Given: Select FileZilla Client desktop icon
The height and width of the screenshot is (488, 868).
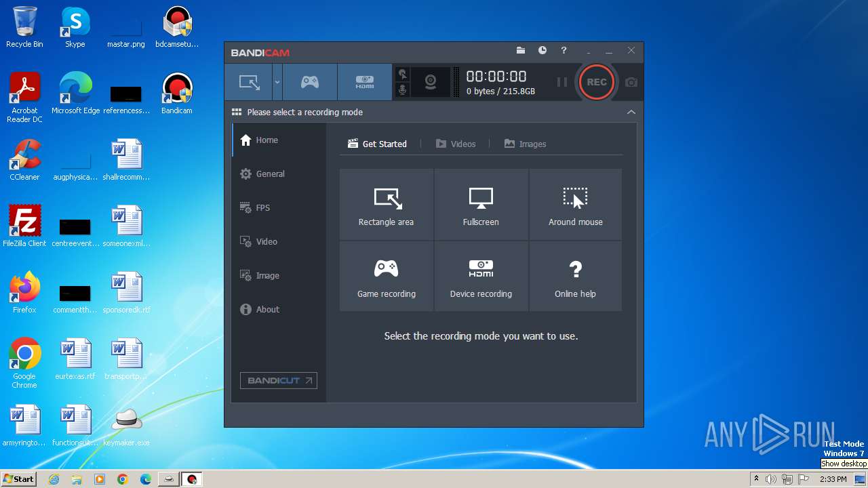Looking at the screenshot, I should coord(24,227).
